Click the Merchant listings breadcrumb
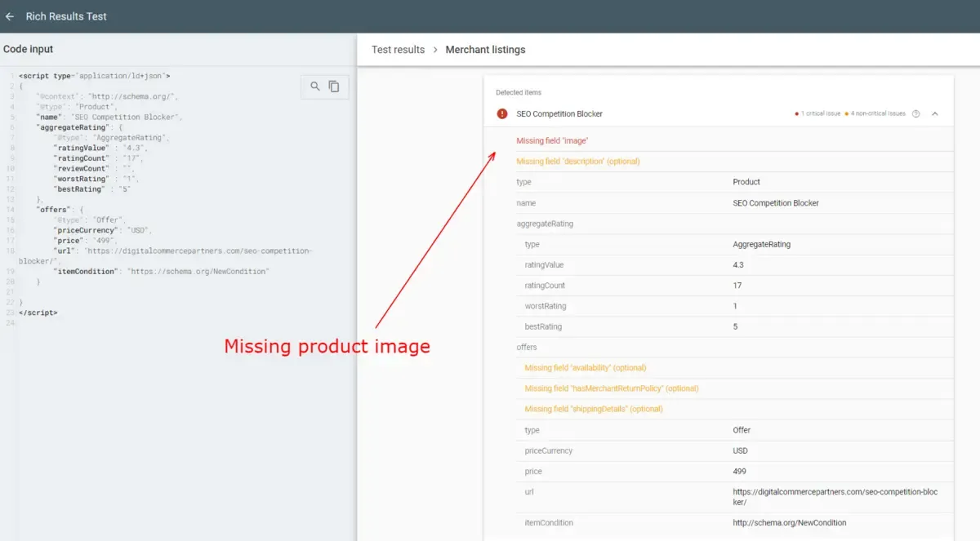The width and height of the screenshot is (980, 541). tap(485, 50)
